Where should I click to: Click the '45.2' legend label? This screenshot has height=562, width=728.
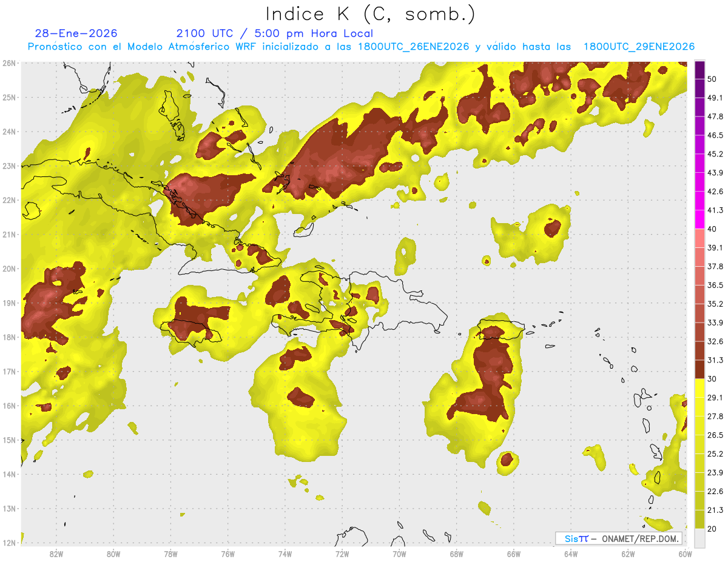pos(715,154)
